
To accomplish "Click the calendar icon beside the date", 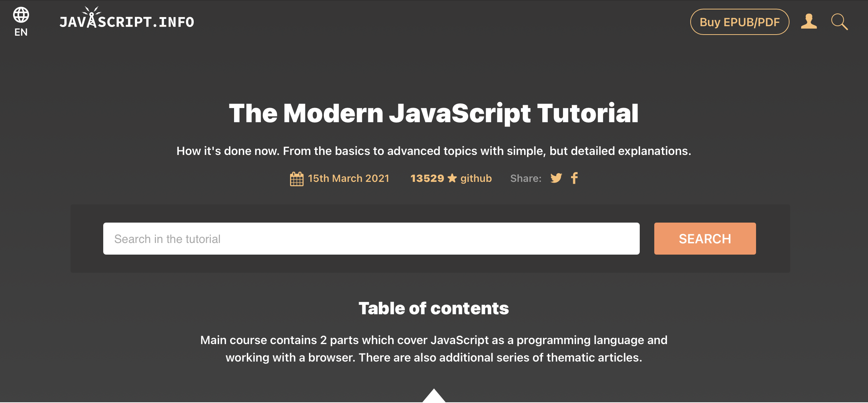I will coord(296,178).
